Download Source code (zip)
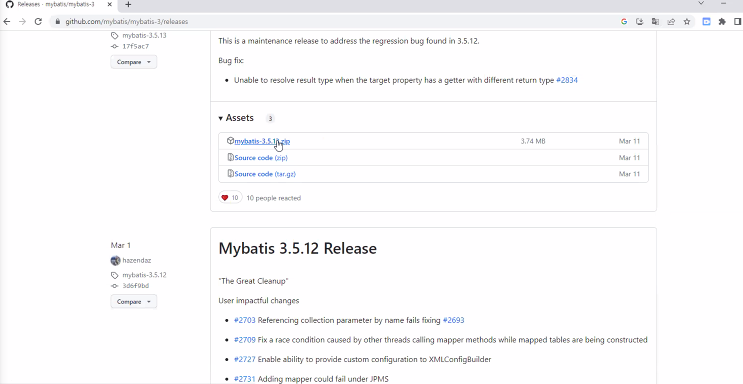This screenshot has width=743, height=384. pos(261,157)
